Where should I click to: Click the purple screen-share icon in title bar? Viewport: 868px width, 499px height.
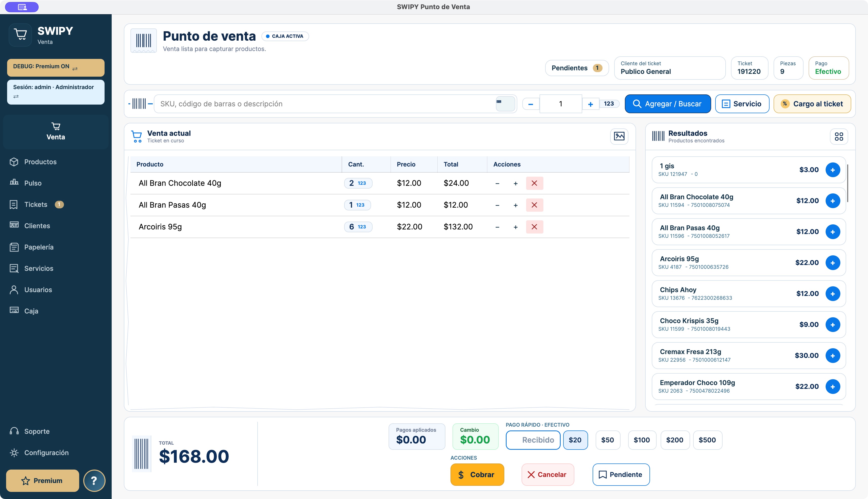tap(22, 7)
